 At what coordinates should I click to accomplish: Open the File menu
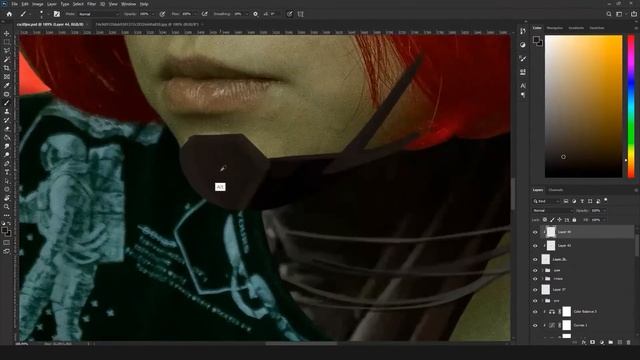tap(14, 4)
